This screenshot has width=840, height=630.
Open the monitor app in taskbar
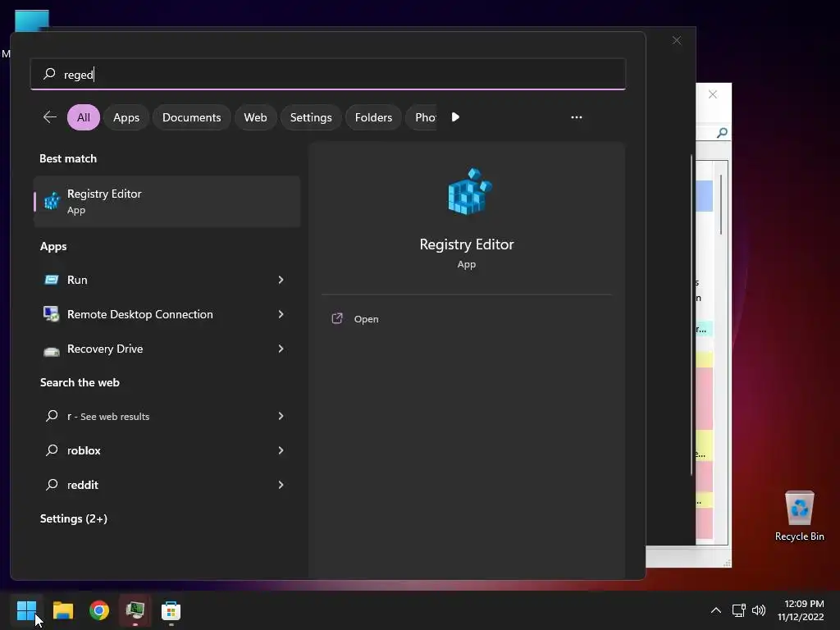pos(135,610)
